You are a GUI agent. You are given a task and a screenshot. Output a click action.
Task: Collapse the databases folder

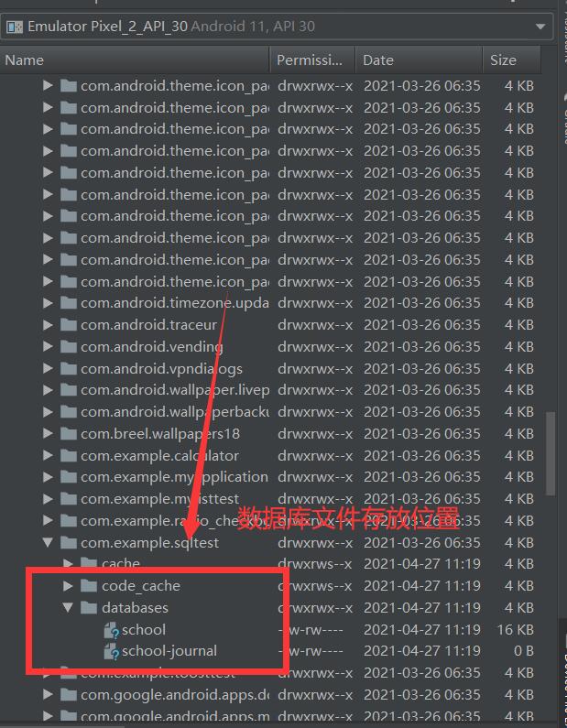pos(68,607)
